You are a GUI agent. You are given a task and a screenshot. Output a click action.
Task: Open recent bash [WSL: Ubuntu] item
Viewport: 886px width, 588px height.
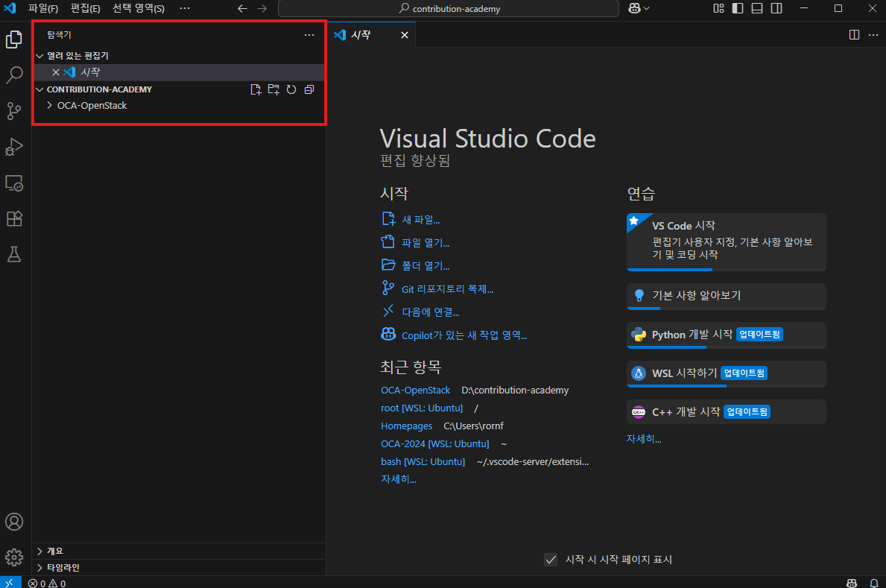click(423, 462)
